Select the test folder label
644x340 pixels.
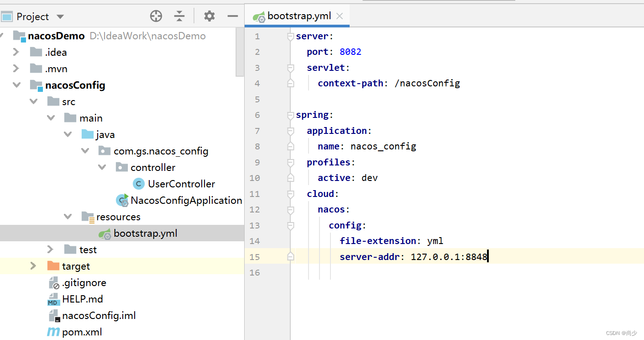point(88,250)
